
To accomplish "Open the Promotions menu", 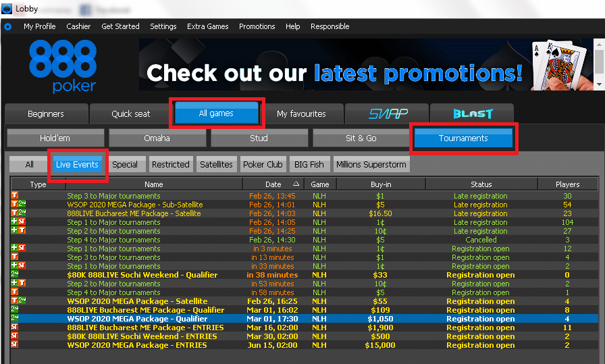I will point(257,26).
